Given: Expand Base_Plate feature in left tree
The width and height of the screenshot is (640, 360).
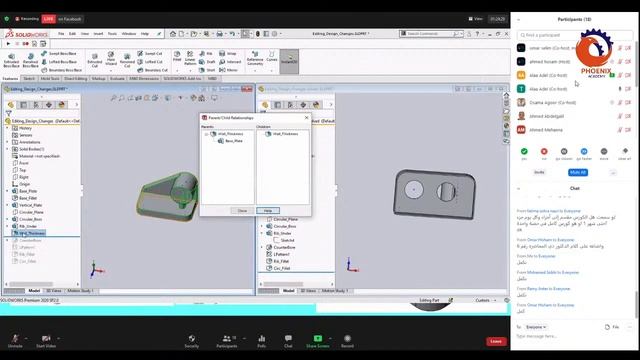Looking at the screenshot, I should (7, 191).
